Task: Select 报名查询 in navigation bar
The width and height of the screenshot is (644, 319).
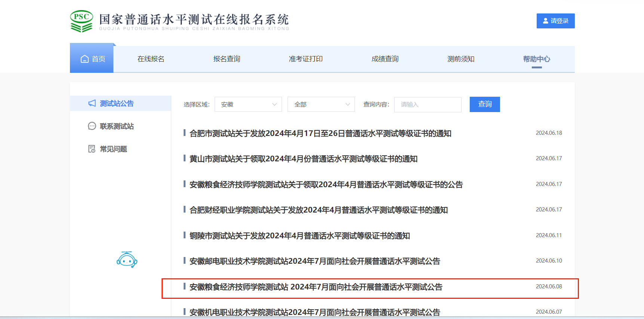Action: [x=227, y=59]
